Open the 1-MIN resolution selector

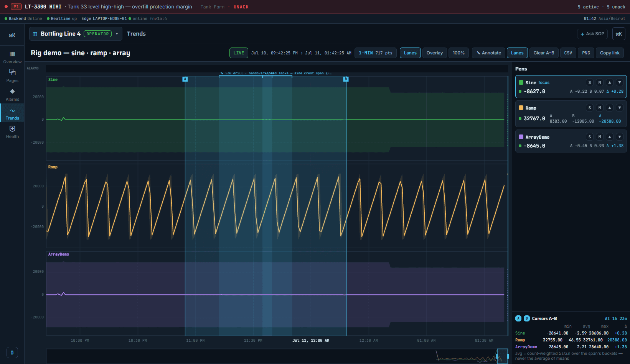pos(375,53)
